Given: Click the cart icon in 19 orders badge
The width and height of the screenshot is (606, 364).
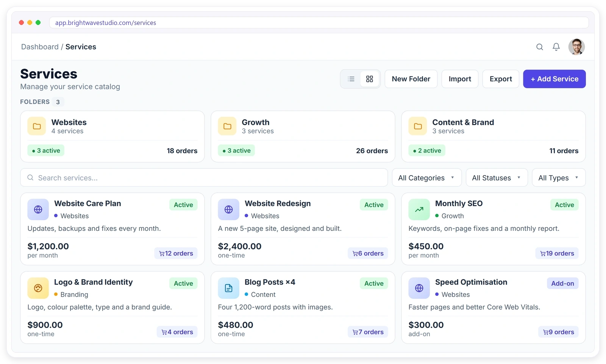Looking at the screenshot, I should (x=543, y=254).
